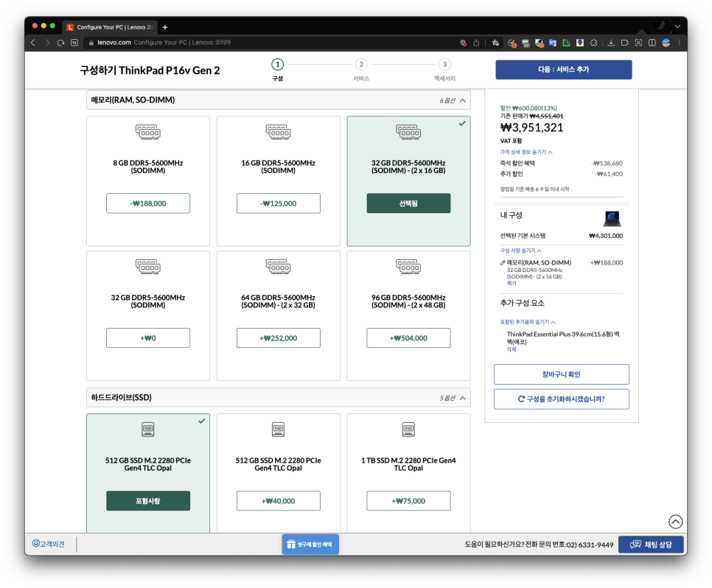Click the laptop thumbnail in 내 구성
Viewport: 712px width, 588px height.
[612, 218]
